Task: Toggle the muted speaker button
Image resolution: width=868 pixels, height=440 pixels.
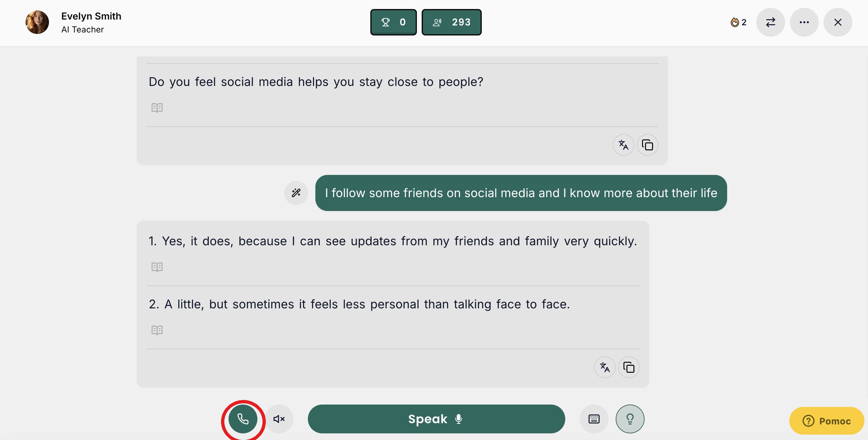Action: pos(279,419)
